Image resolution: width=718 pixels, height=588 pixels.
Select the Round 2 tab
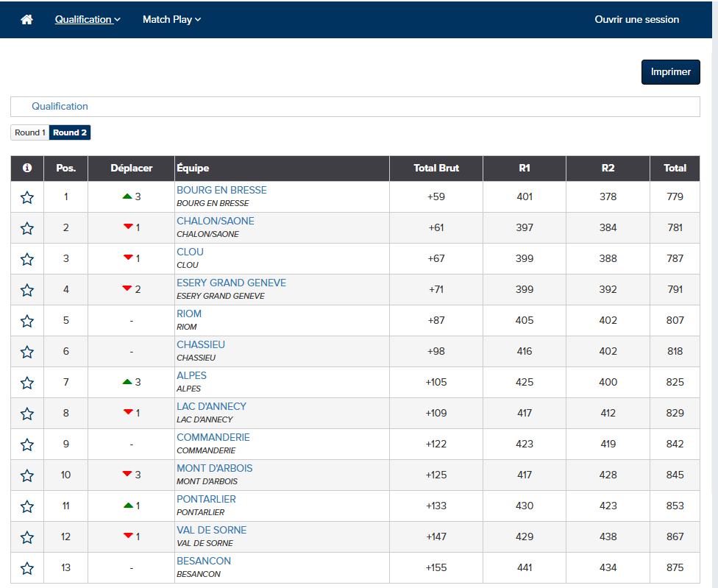tap(70, 132)
